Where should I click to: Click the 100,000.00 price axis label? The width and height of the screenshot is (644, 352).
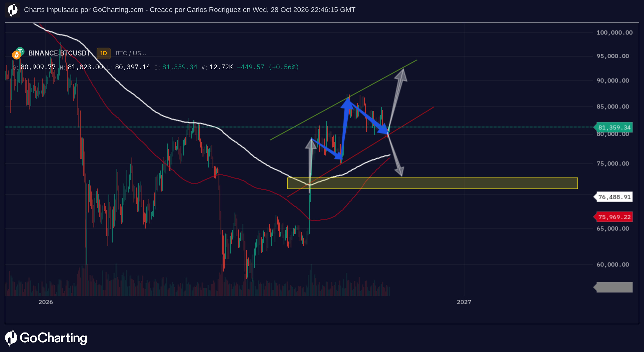(x=614, y=32)
